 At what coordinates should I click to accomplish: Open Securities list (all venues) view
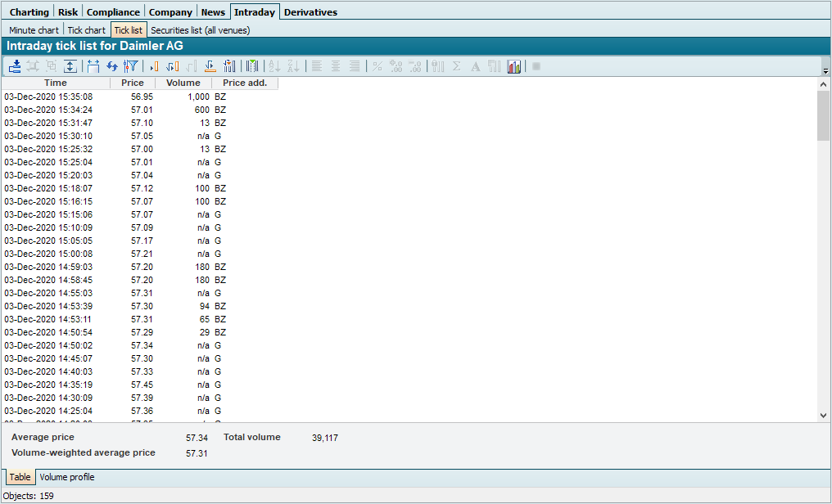200,30
